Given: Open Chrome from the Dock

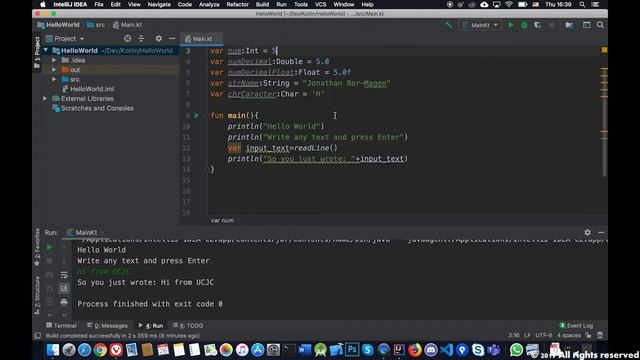Looking at the screenshot, I should 100,350.
